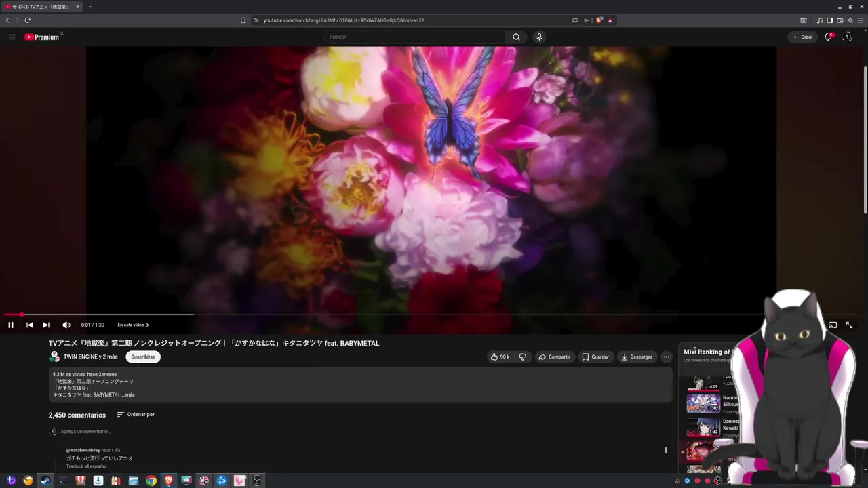Like the video (90 k)
Image resolution: width=868 pixels, height=488 pixels.
pos(500,357)
